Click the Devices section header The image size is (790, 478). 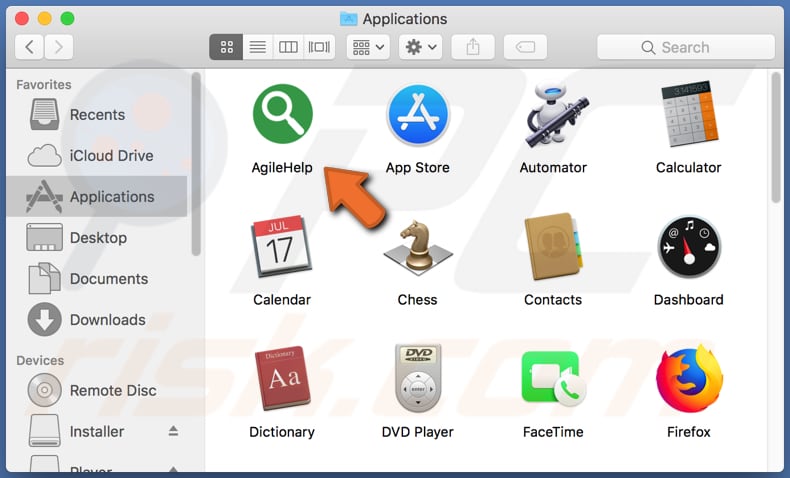pos(40,361)
